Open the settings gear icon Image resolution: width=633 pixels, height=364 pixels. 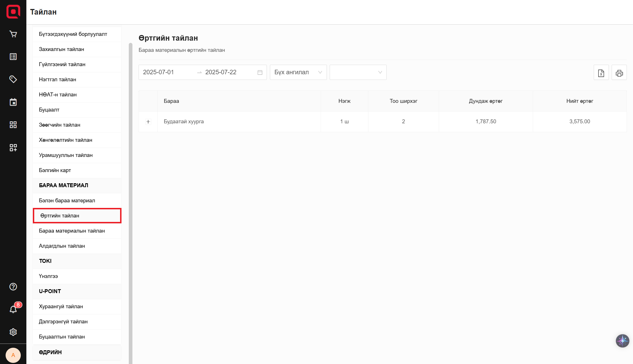(x=13, y=332)
